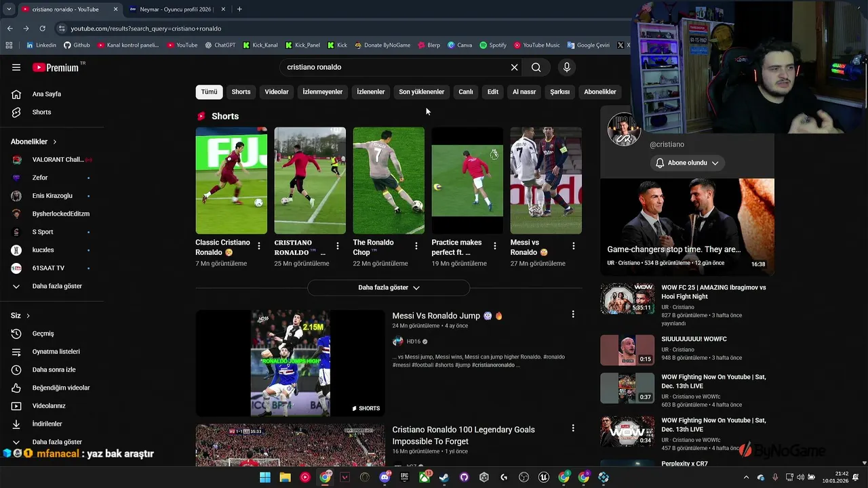Open options for 100 Legendary Goals video

coord(573,428)
